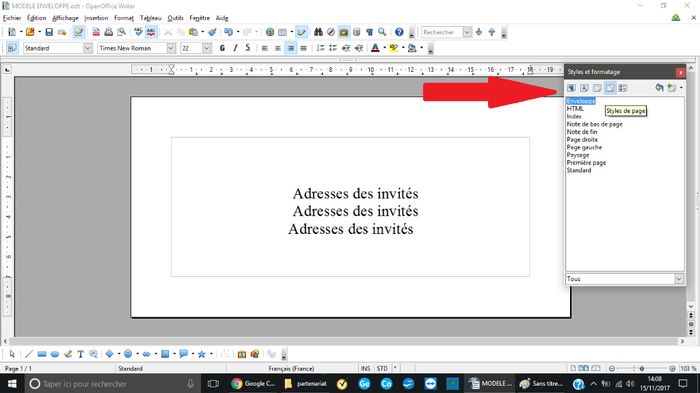This screenshot has width=700, height=393.
Task: Open the Print preview icon
Action: (x=121, y=32)
